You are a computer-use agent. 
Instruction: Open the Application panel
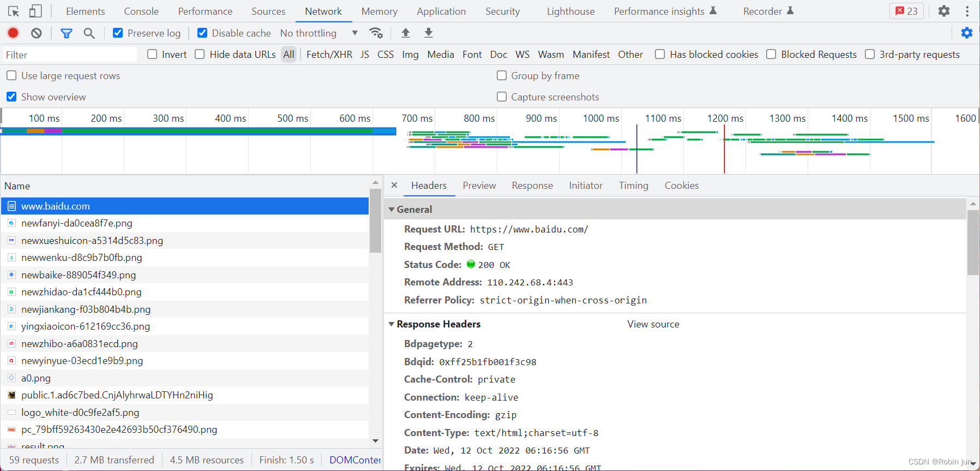pyautogui.click(x=441, y=11)
